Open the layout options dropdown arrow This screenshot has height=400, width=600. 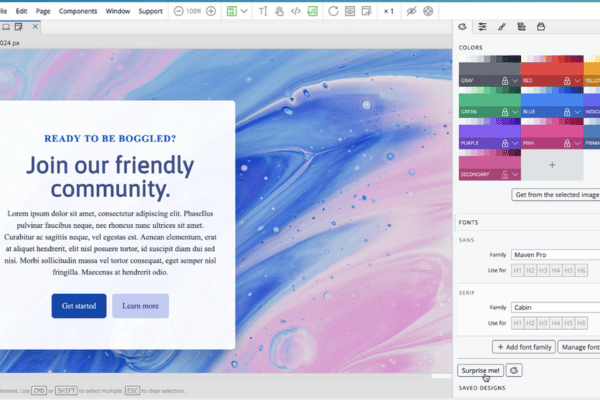244,11
